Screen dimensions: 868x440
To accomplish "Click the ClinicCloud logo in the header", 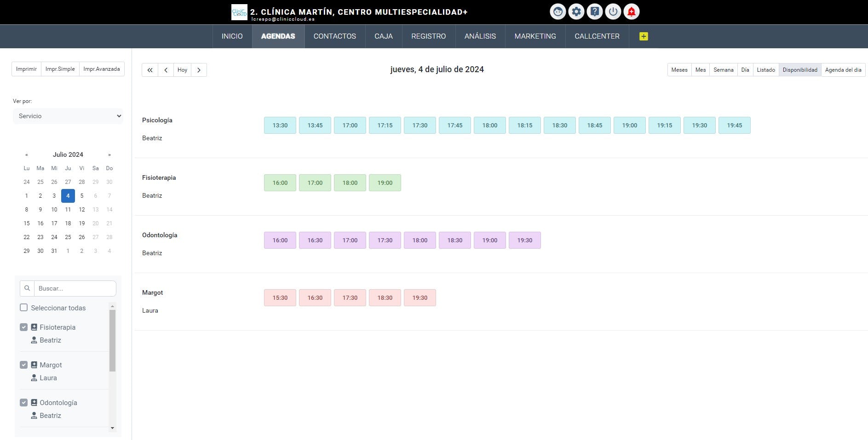I will [x=239, y=12].
